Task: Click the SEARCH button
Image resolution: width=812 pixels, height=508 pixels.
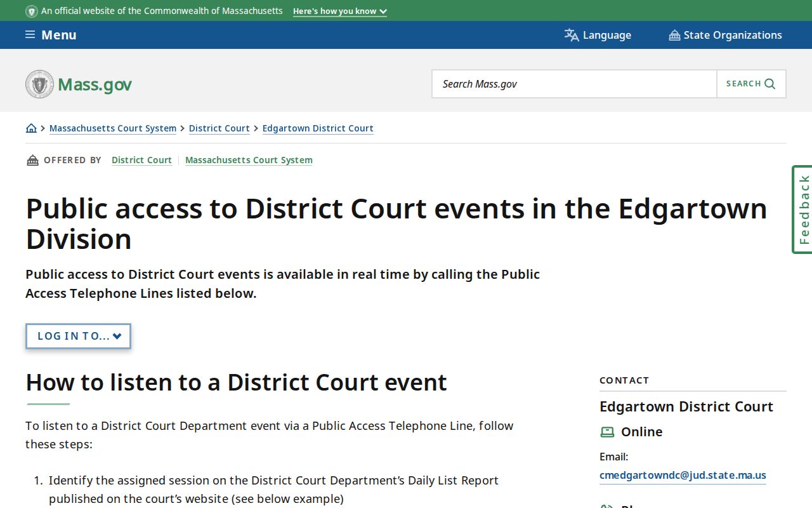Action: click(x=751, y=84)
